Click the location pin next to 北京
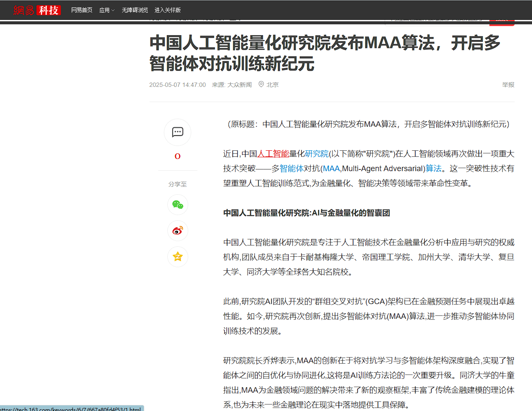Image resolution: width=532 pixels, height=411 pixels. click(x=261, y=85)
